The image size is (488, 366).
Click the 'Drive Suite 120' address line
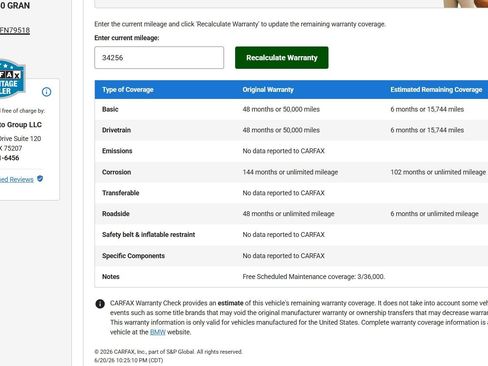coord(20,139)
